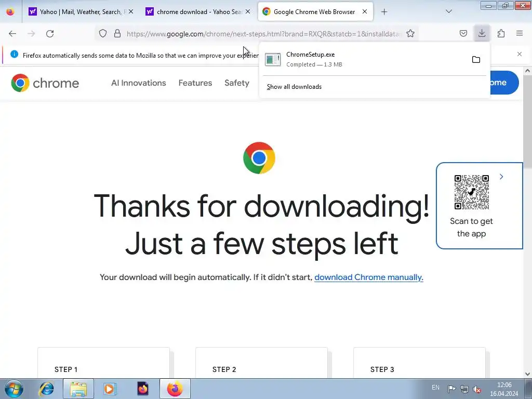The image size is (532, 399).
Task: Click the active Firefox taskbar button
Action: (x=175, y=389)
